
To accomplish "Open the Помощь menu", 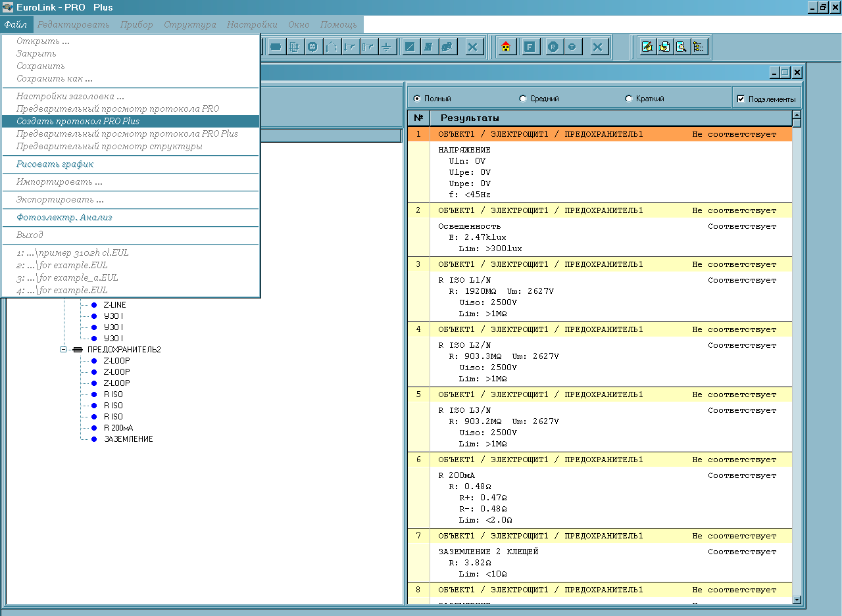I will click(x=339, y=24).
